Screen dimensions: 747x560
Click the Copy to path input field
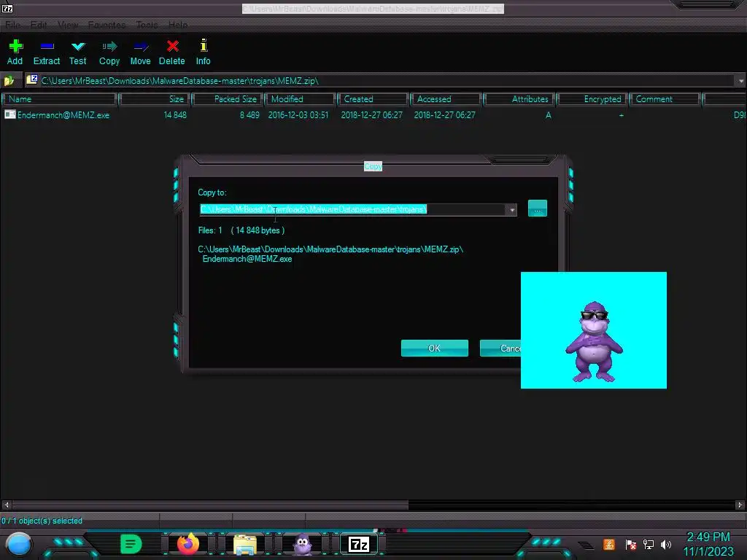coord(353,209)
